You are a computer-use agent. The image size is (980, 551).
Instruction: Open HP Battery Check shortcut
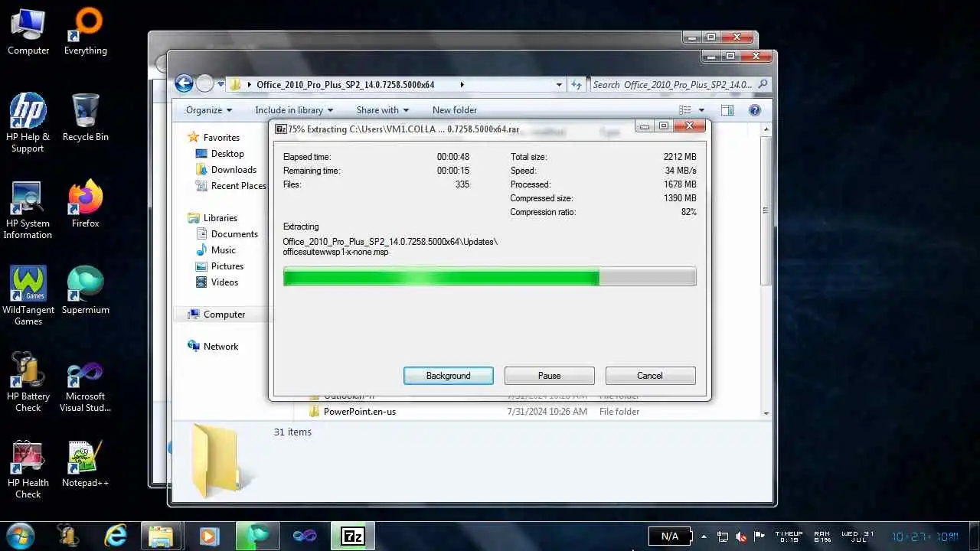tap(28, 382)
